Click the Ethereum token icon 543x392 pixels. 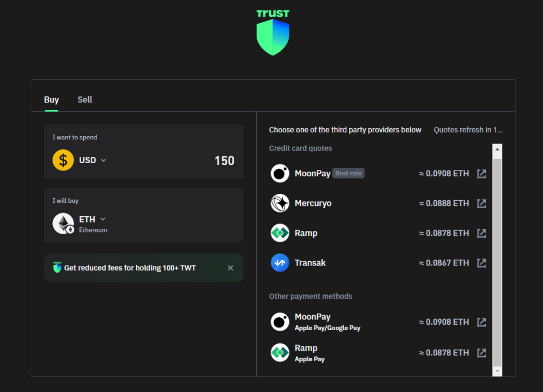coord(63,224)
